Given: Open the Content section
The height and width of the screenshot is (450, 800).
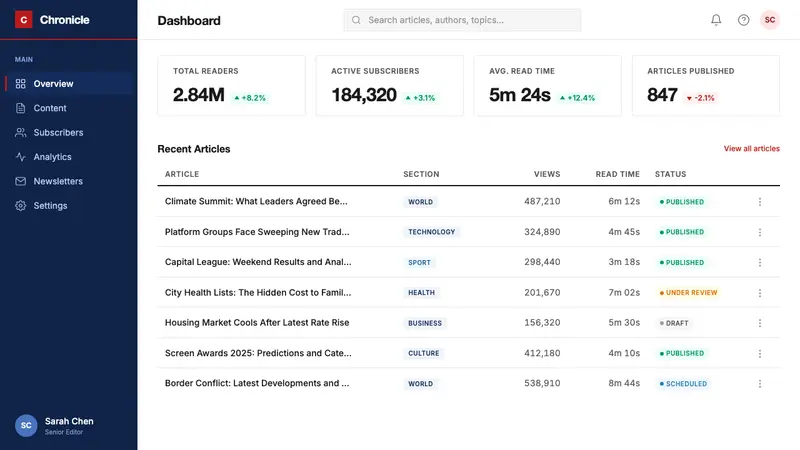Looking at the screenshot, I should (x=69, y=108).
